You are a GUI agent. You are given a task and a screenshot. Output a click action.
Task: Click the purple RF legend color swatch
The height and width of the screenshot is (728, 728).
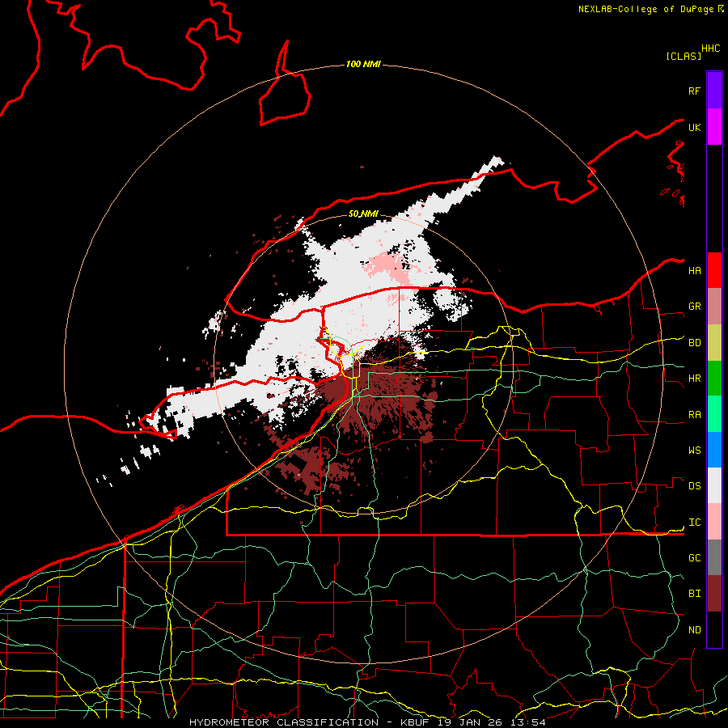(714, 91)
